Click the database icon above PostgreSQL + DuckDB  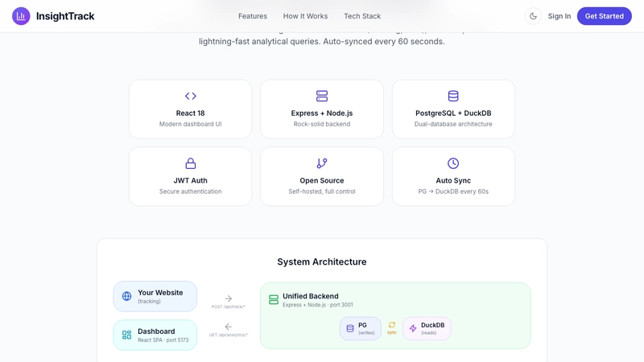point(453,96)
